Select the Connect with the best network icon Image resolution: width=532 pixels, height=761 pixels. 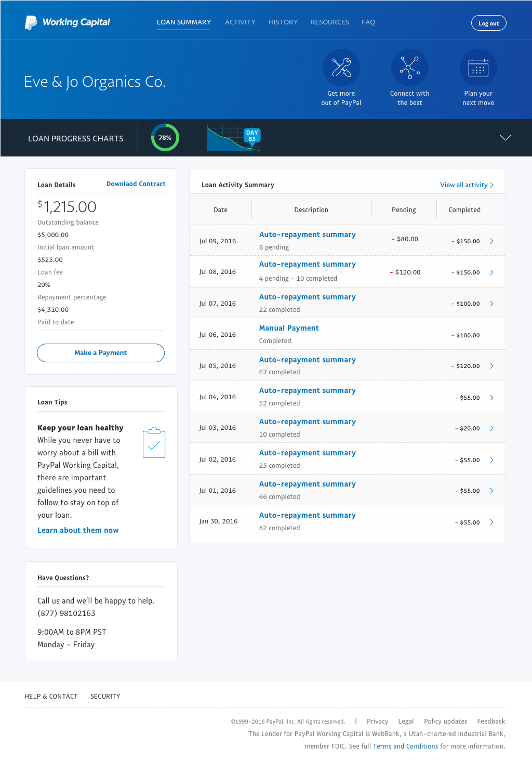click(409, 67)
